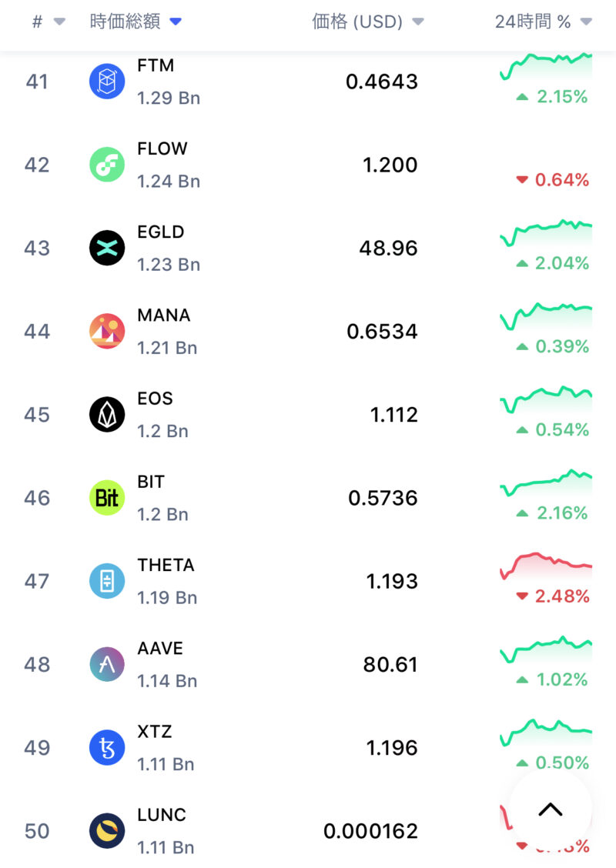Image resolution: width=616 pixels, height=868 pixels.
Task: Tap the MANA Decentraland icon
Action: click(107, 331)
